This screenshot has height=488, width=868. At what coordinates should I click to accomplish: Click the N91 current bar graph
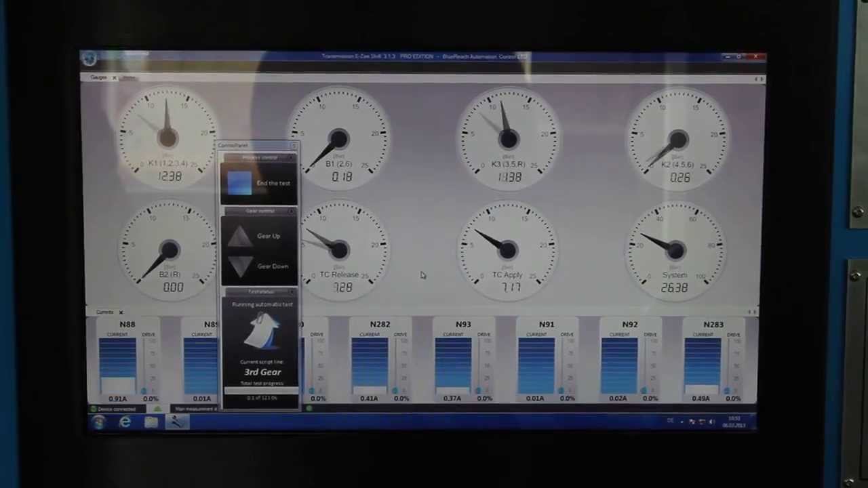coord(536,366)
